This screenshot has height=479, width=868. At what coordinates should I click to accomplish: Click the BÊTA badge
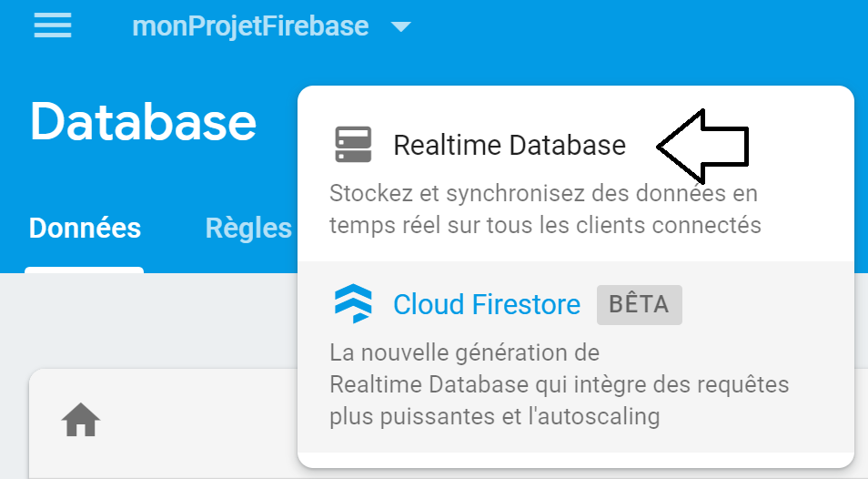pos(640,304)
